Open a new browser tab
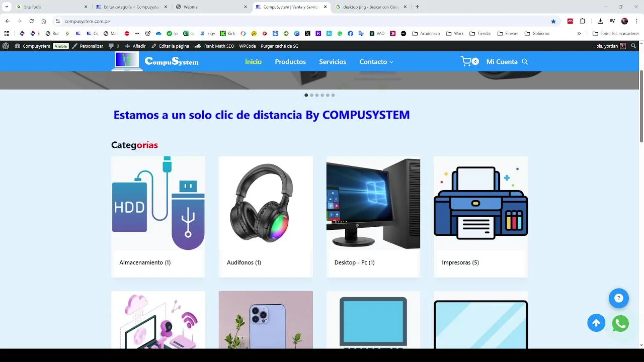 [x=417, y=7]
